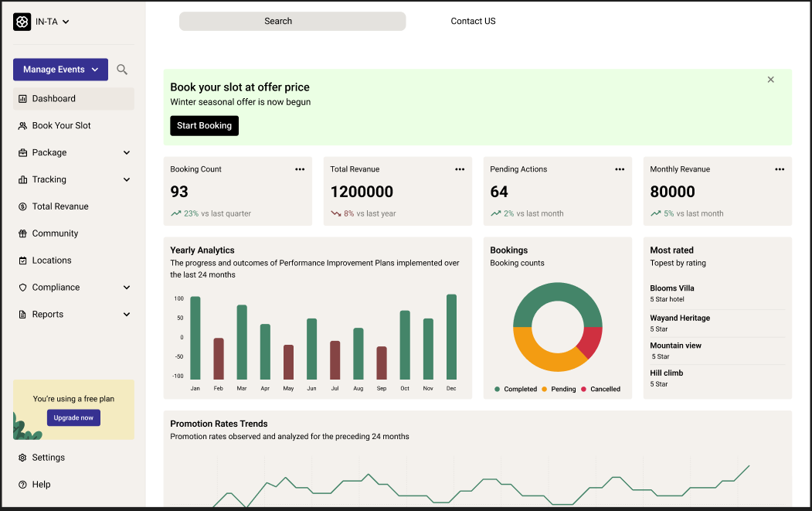
Task: Open Booking Count card options menu
Action: coord(300,169)
